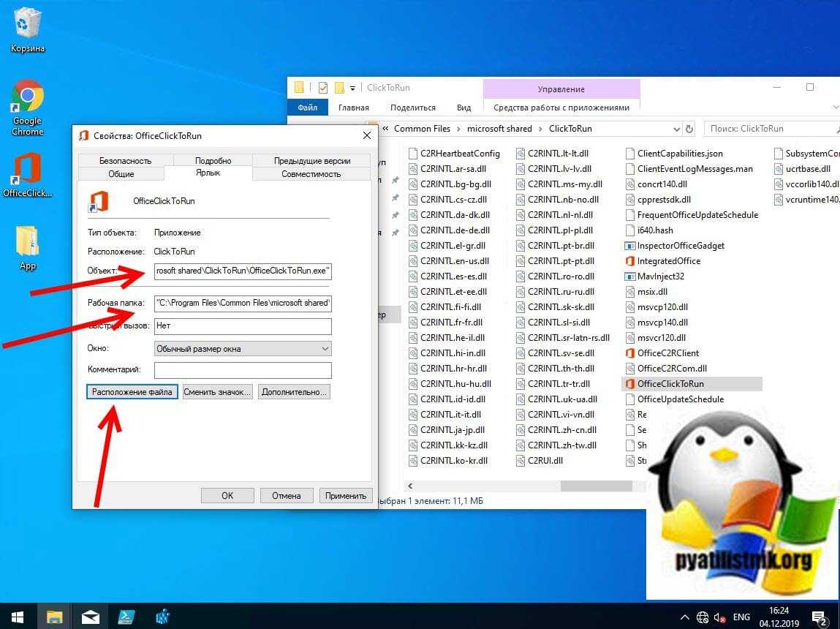The image size is (840, 629).
Task: Click the Расположение файла button
Action: click(x=132, y=392)
